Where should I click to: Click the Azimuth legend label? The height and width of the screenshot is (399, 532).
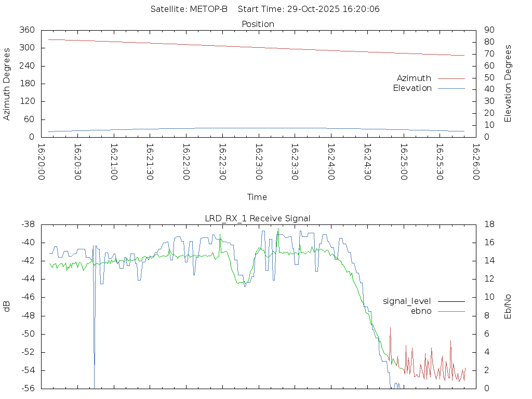(414, 78)
